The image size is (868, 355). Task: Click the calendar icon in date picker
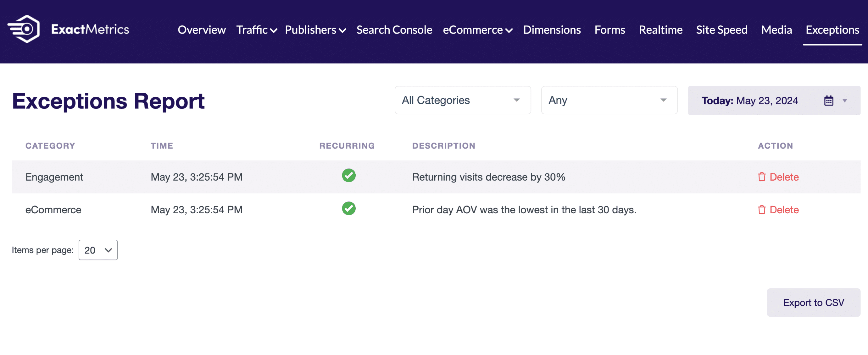coord(829,100)
